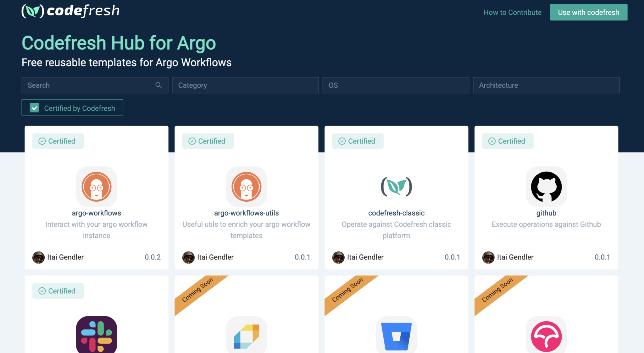Uncheck Certified by Codefresh filter

(x=34, y=107)
